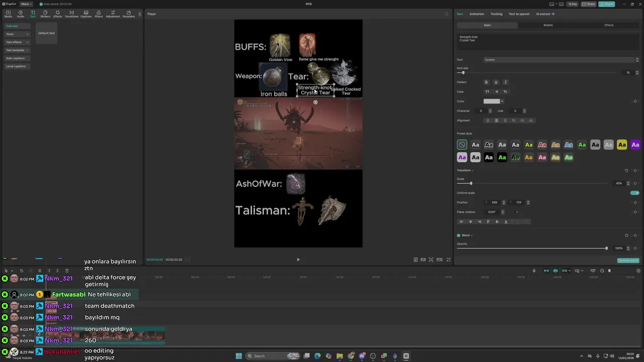Open the Filters panel
Image resolution: width=644 pixels, height=362 pixels.
(99, 14)
